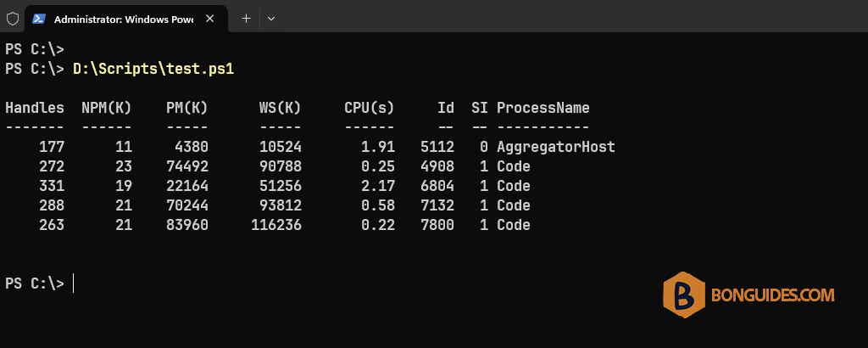Click process Id 5112
The width and height of the screenshot is (868, 348).
[437, 147]
